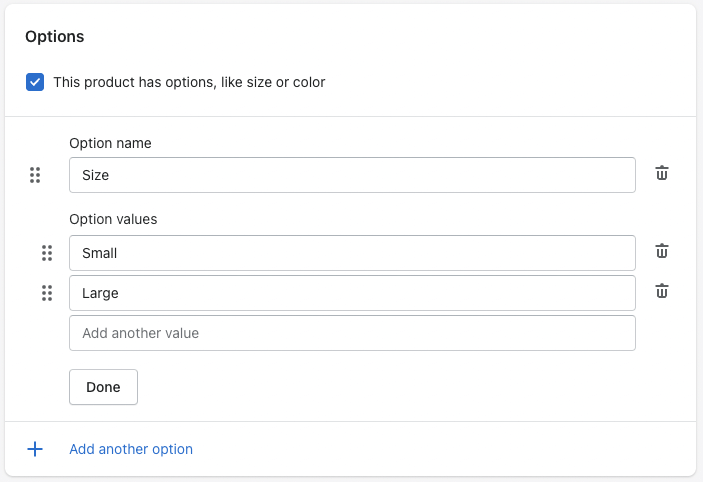Click the Options section heading
The height and width of the screenshot is (482, 703).
pyautogui.click(x=55, y=37)
